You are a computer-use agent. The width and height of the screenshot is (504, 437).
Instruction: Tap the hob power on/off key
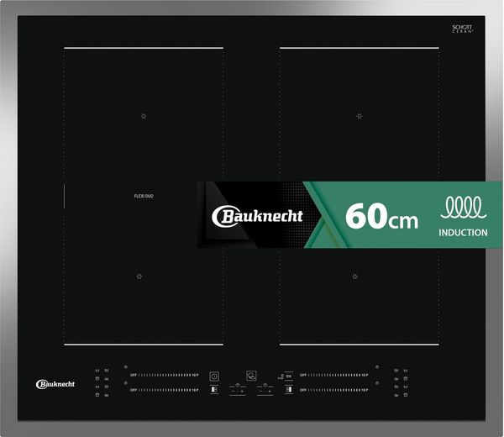214,376
